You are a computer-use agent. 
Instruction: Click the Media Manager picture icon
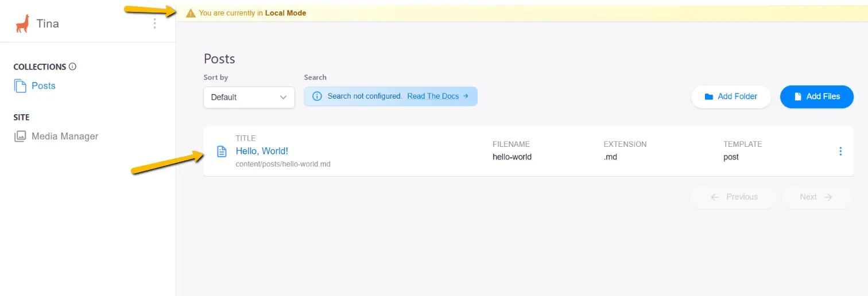20,137
